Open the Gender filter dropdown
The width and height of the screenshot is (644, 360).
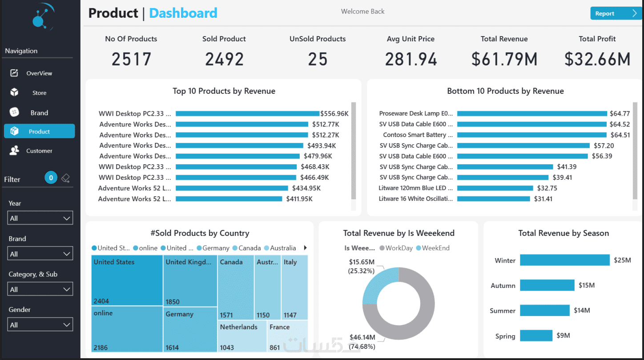40,325
